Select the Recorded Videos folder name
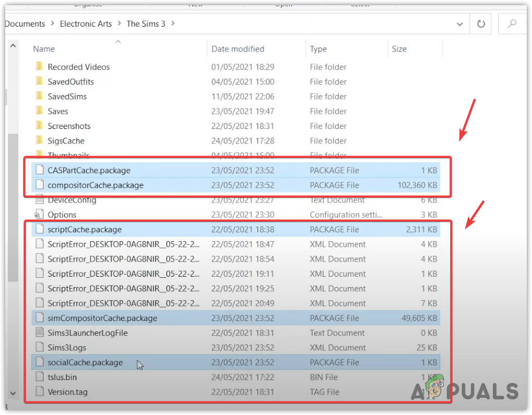Screen dimensions: 532x415 point(79,67)
